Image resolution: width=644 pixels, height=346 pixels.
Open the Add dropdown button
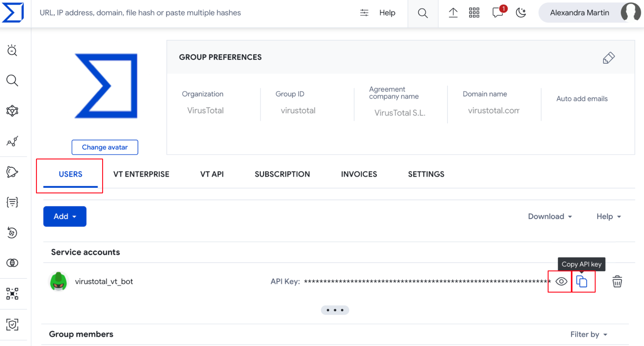click(x=65, y=216)
